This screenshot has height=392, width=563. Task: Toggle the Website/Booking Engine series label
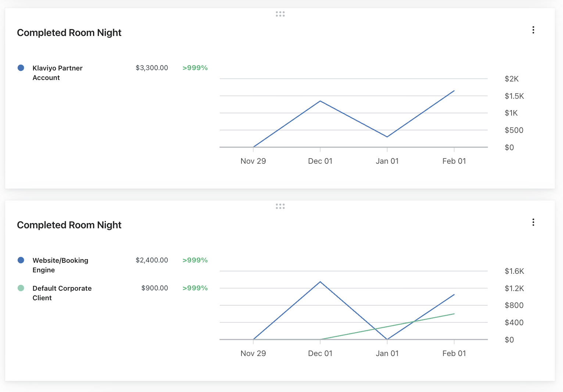point(60,265)
